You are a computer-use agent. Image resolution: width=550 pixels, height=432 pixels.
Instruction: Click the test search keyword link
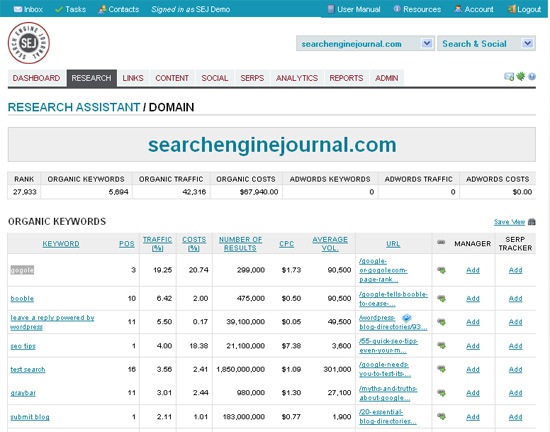tap(28, 369)
